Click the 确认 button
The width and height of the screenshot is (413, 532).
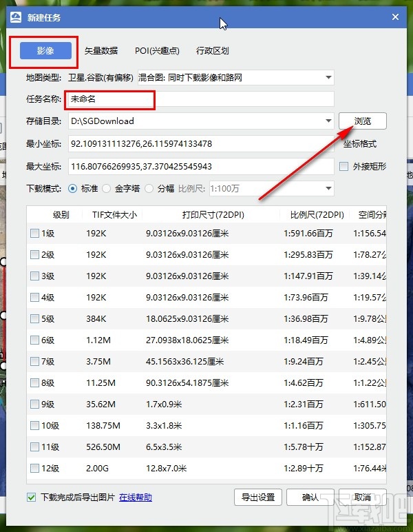[310, 498]
